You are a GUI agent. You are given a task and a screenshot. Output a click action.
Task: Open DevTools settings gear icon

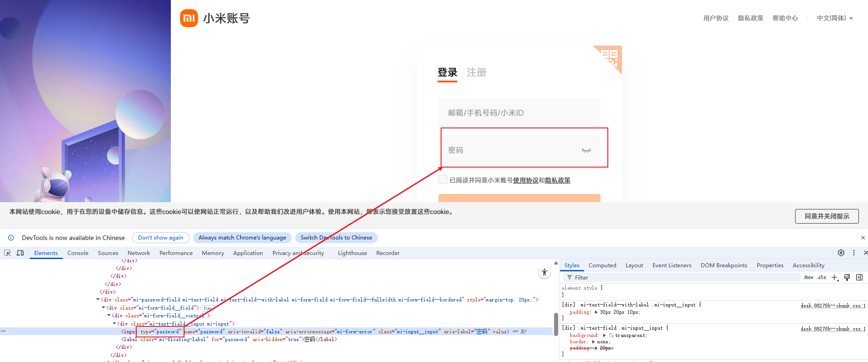[841, 253]
